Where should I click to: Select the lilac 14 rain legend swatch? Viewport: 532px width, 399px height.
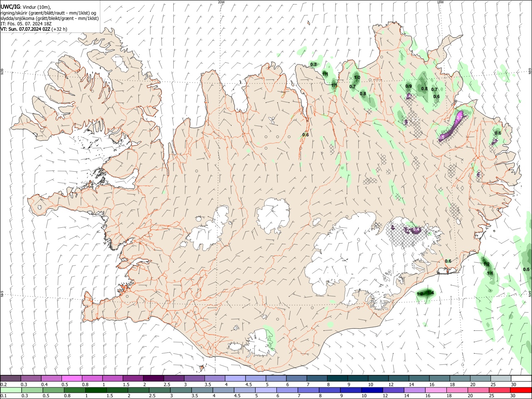click(414, 390)
